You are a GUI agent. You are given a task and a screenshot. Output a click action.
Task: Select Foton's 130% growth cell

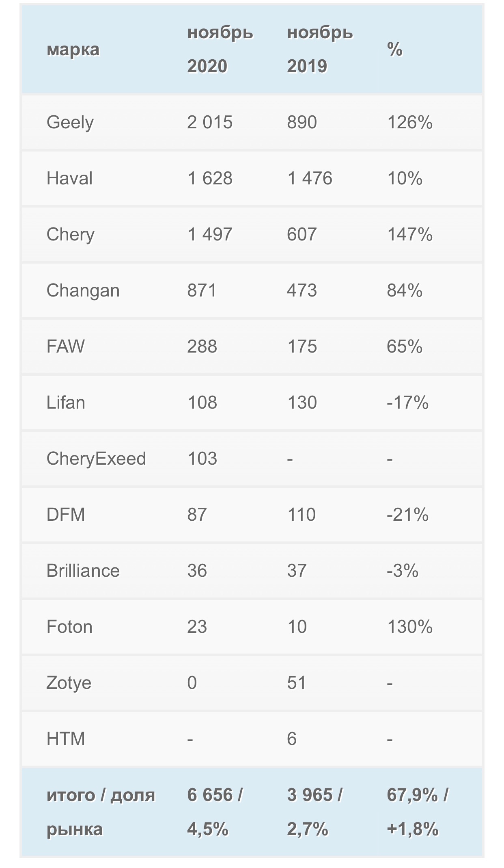tap(410, 627)
